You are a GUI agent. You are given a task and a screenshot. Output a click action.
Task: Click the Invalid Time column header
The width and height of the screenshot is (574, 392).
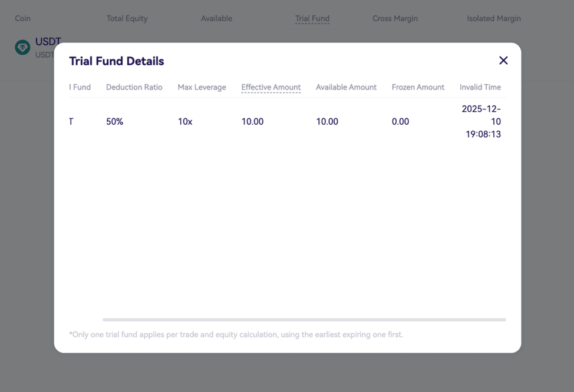480,87
